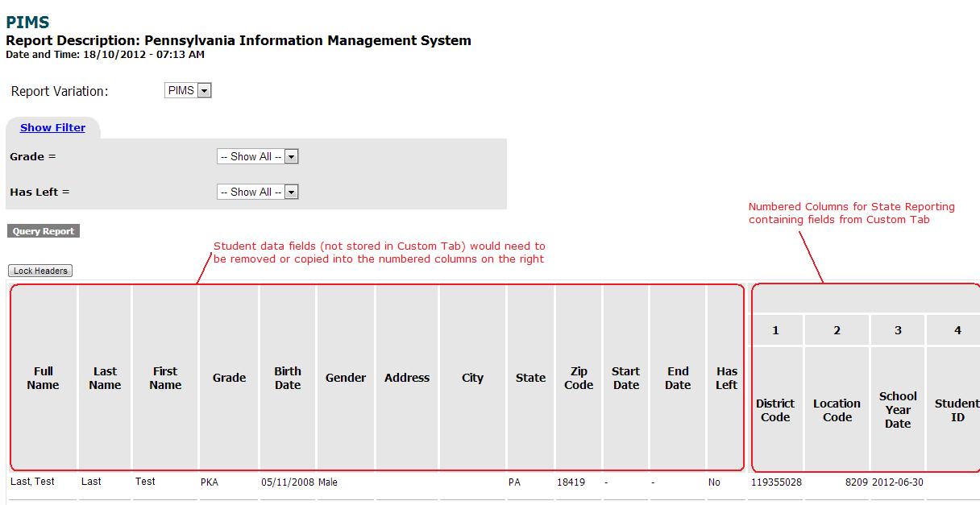Expand the Has Left filter dropdown
This screenshot has width=980, height=505.
258,192
